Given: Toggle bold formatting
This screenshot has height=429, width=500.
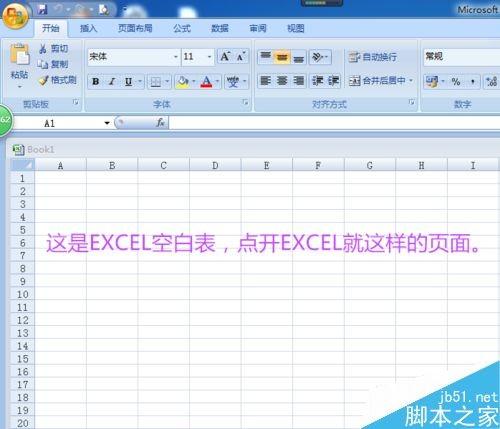Looking at the screenshot, I should pos(96,81).
